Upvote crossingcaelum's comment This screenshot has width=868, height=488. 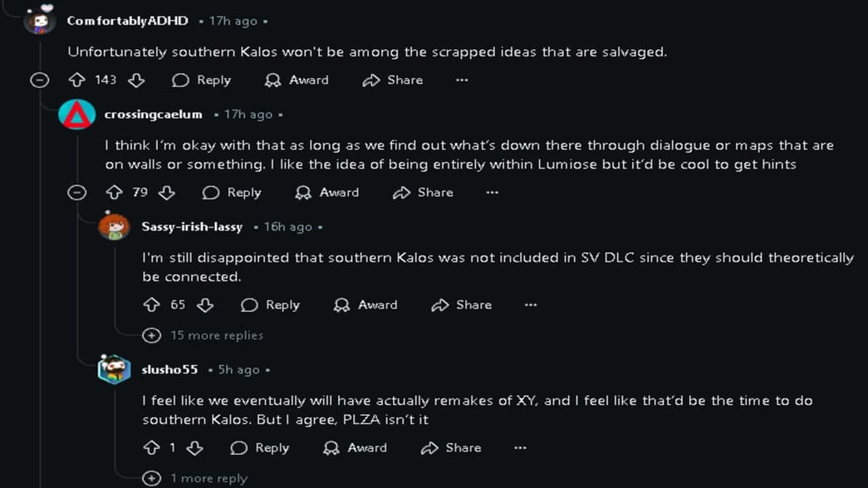[x=115, y=193]
